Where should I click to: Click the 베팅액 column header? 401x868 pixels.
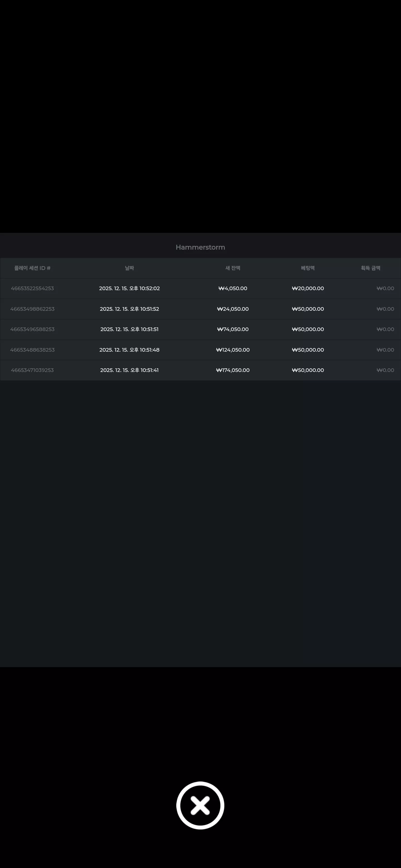(308, 268)
